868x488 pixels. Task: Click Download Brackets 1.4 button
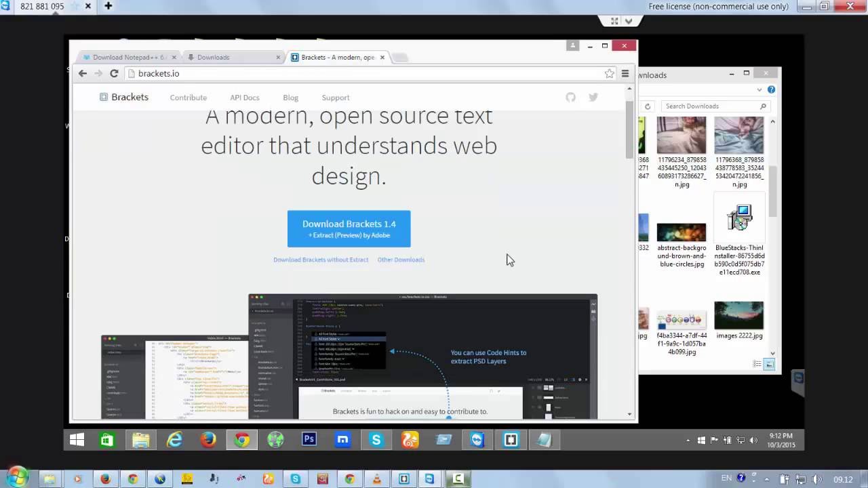coord(349,228)
